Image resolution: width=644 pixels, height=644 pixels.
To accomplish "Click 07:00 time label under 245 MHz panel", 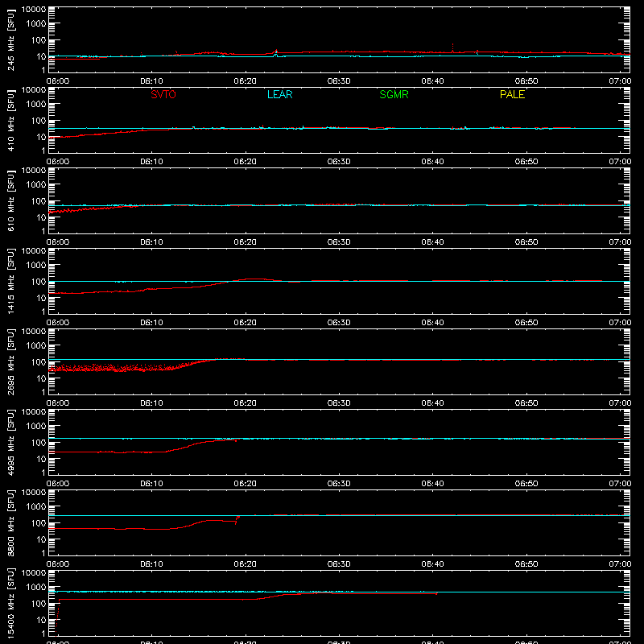I will pos(620,81).
